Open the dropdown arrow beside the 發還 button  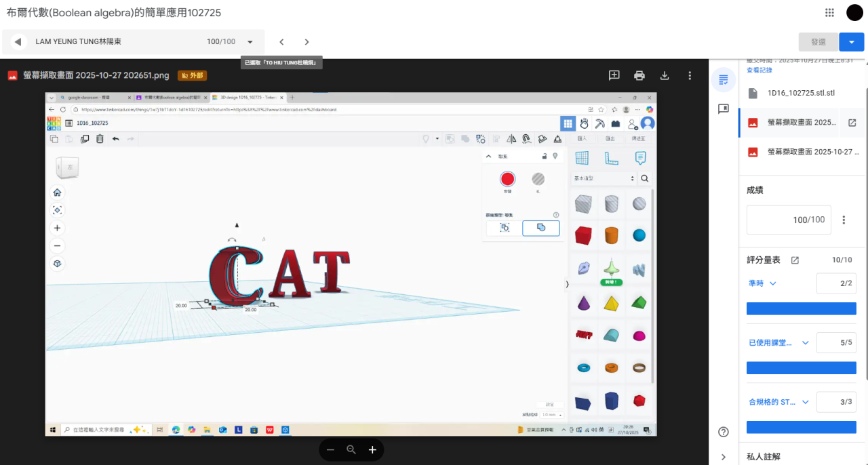point(852,42)
